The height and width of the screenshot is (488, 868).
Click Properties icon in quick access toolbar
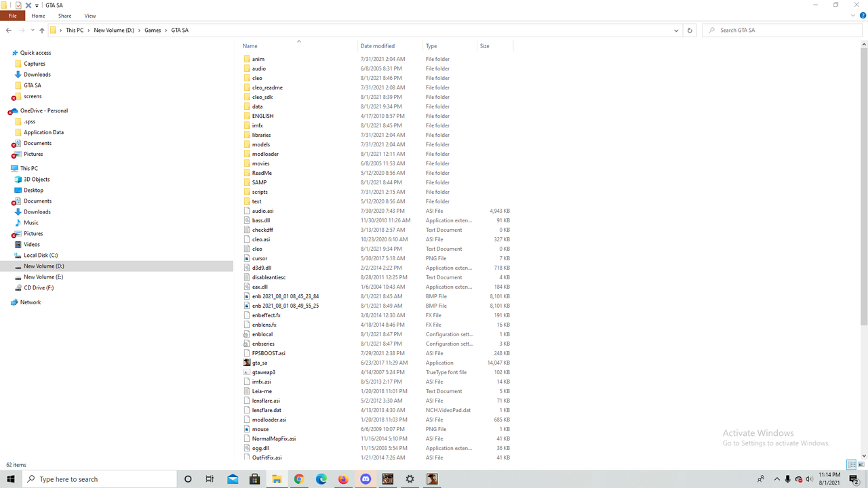[x=18, y=5]
